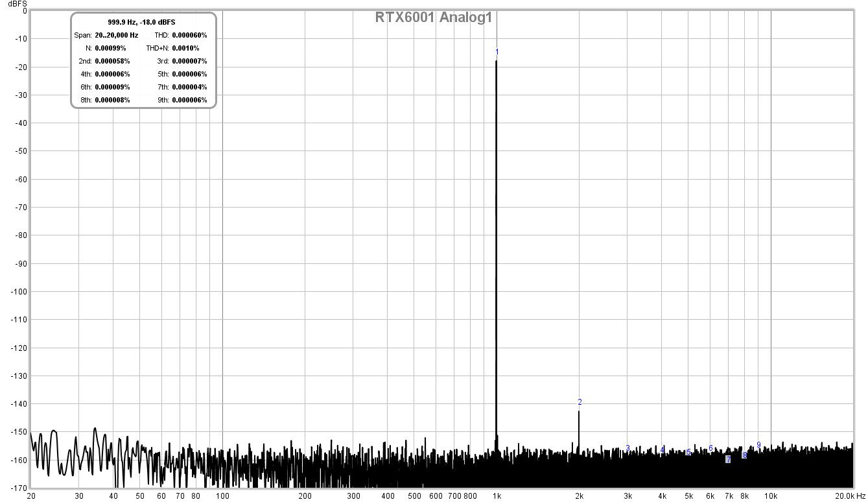
Task: Click the Span value 20..20,000 Hz
Action: point(116,35)
